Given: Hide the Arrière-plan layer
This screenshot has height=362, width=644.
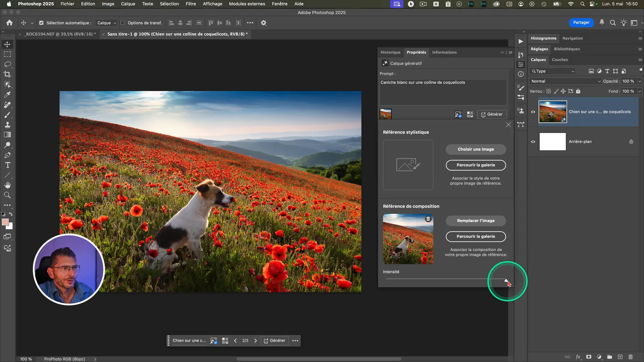Looking at the screenshot, I should point(533,141).
